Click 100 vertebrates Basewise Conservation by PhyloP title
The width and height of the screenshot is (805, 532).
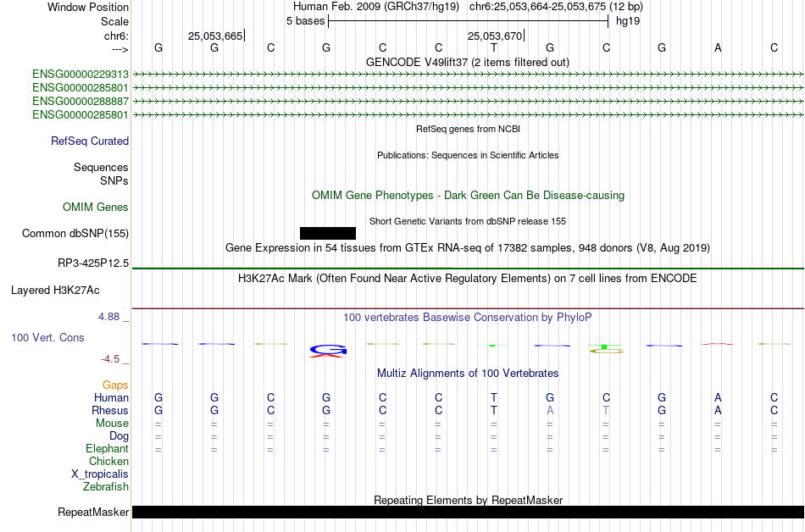coord(468,318)
